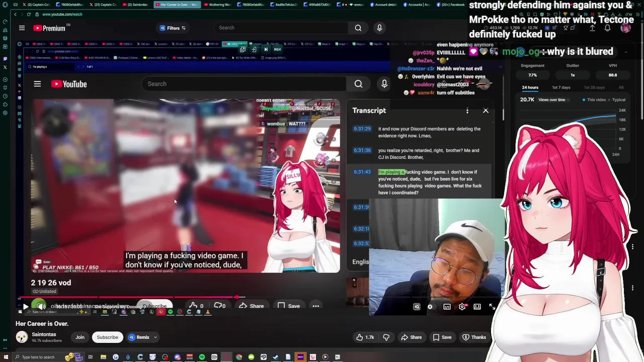Go back using the browser back arrow

pos(15,14)
